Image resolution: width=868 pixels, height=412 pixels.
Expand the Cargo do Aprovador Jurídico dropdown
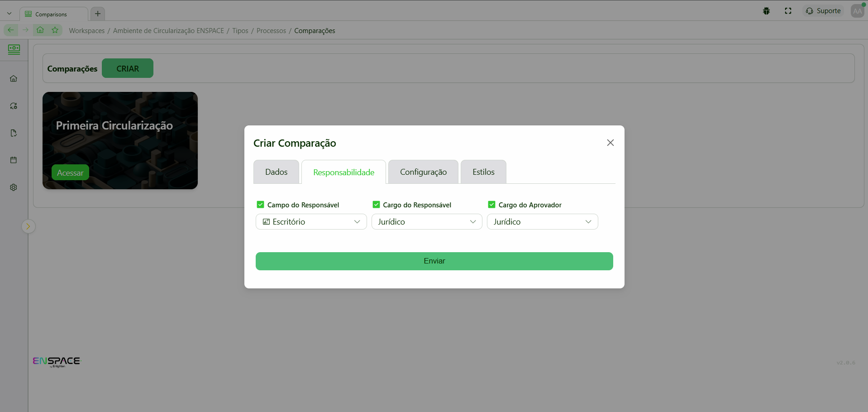542,222
